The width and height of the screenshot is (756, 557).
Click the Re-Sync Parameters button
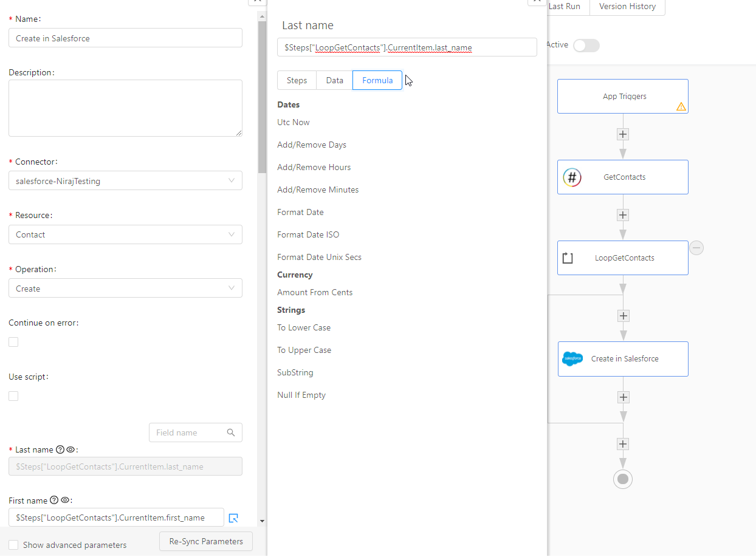(206, 541)
